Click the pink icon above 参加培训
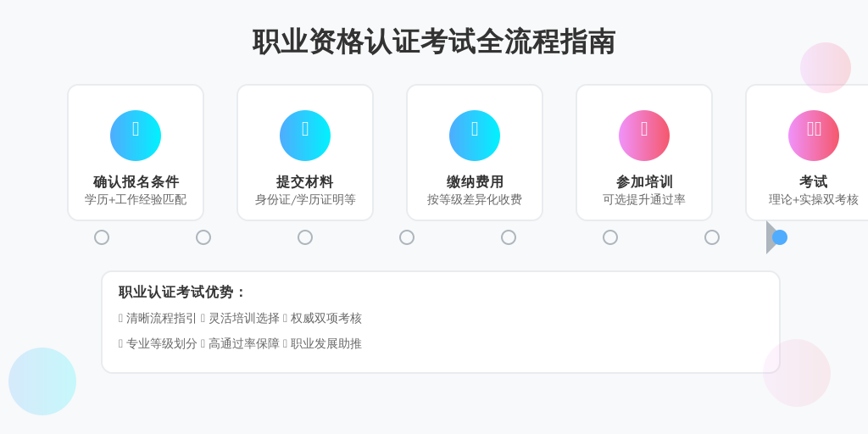 [x=644, y=136]
